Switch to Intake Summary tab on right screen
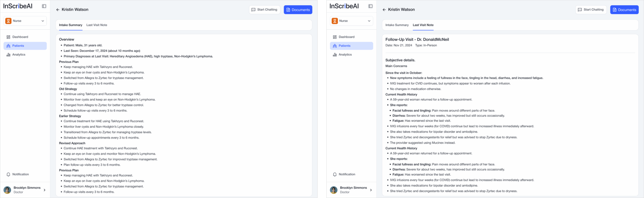 pyautogui.click(x=397, y=25)
